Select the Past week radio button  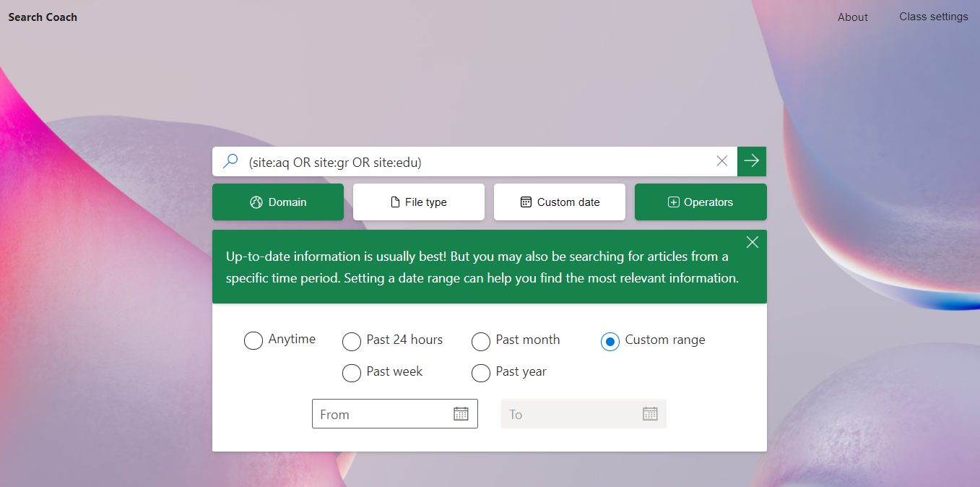coord(352,373)
